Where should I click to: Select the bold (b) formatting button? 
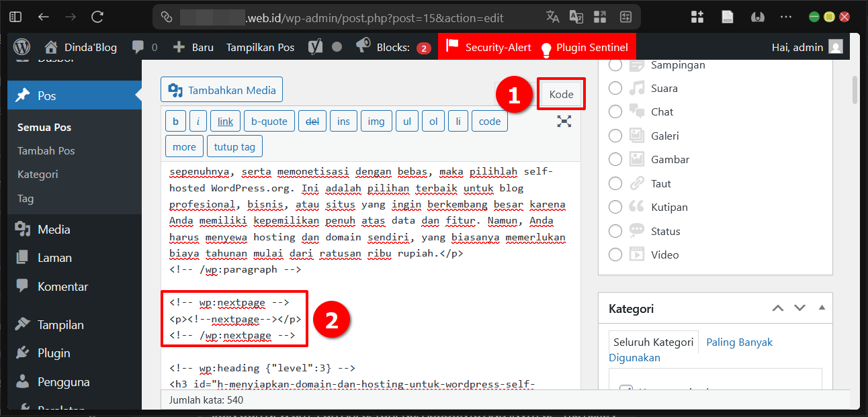[175, 120]
